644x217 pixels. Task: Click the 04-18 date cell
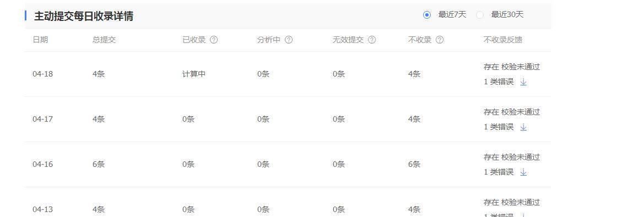point(43,74)
